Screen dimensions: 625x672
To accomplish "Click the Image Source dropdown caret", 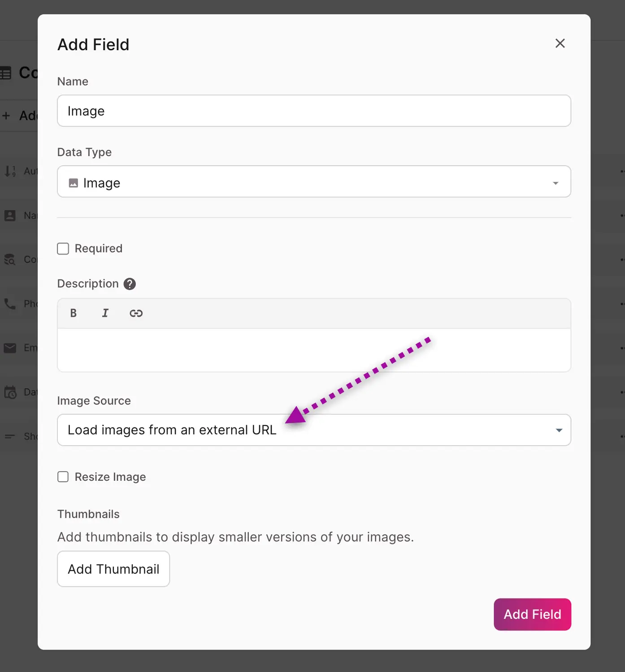I will [x=559, y=431].
